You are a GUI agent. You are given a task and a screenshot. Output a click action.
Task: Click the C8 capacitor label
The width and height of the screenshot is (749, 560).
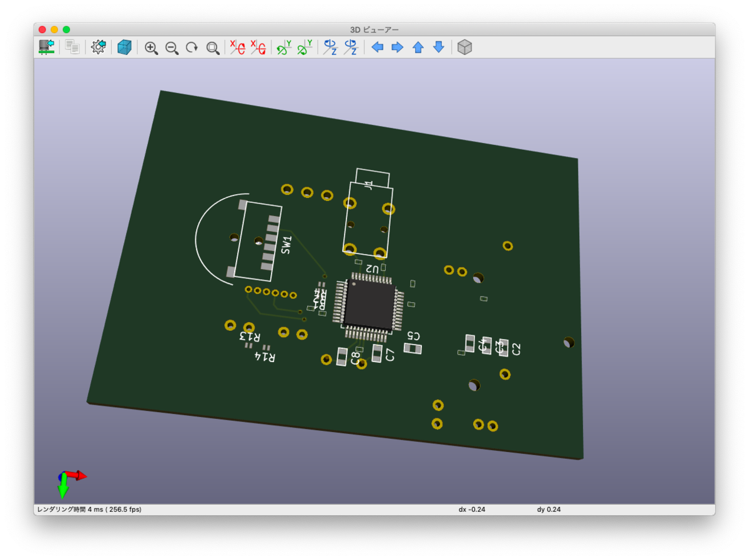click(x=356, y=358)
